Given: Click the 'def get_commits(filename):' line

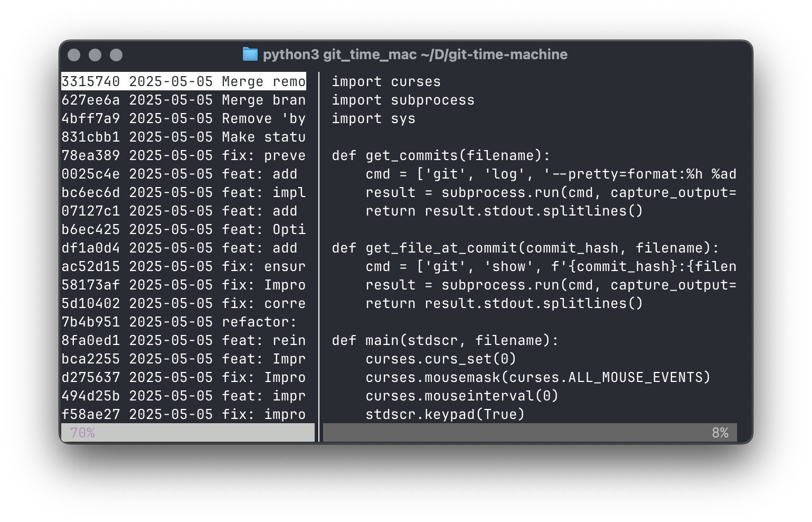Looking at the screenshot, I should click(x=441, y=156).
